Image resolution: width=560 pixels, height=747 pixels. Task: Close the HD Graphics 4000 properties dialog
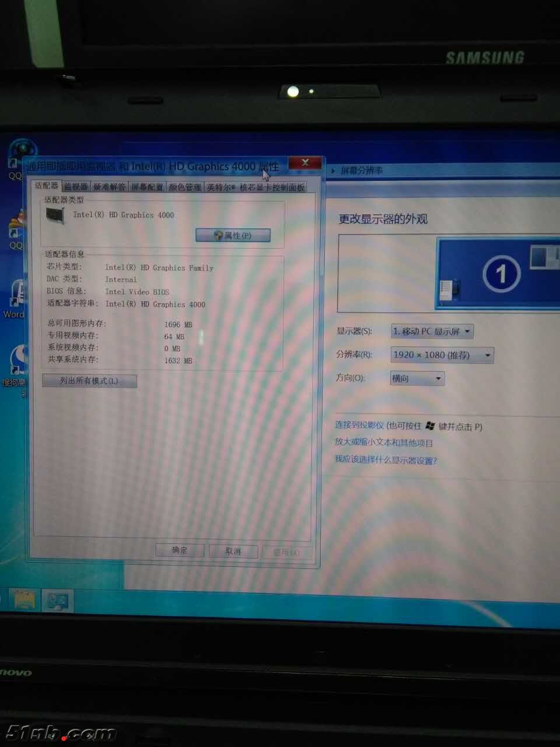[305, 163]
